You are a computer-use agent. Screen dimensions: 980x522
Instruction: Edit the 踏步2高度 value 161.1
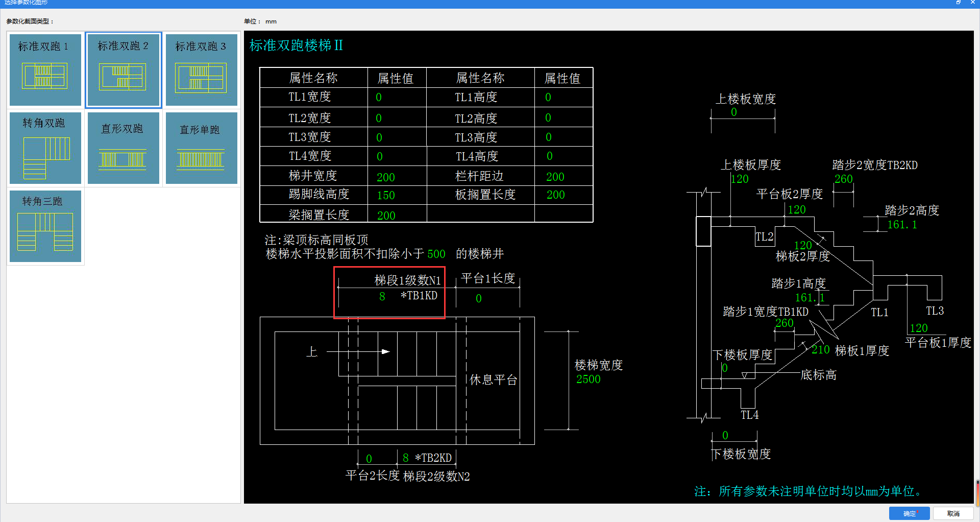902,224
